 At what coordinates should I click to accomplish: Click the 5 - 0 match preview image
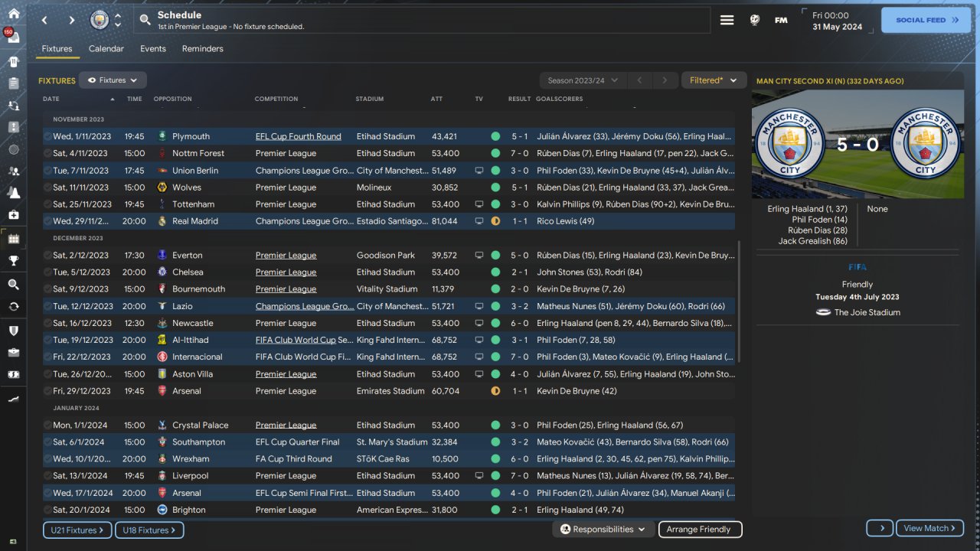[858, 144]
